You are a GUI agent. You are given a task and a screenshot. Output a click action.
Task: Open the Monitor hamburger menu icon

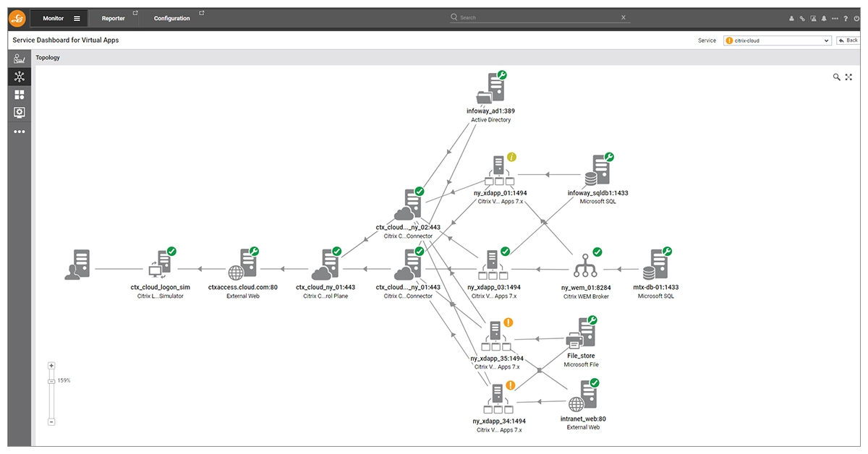tap(77, 19)
